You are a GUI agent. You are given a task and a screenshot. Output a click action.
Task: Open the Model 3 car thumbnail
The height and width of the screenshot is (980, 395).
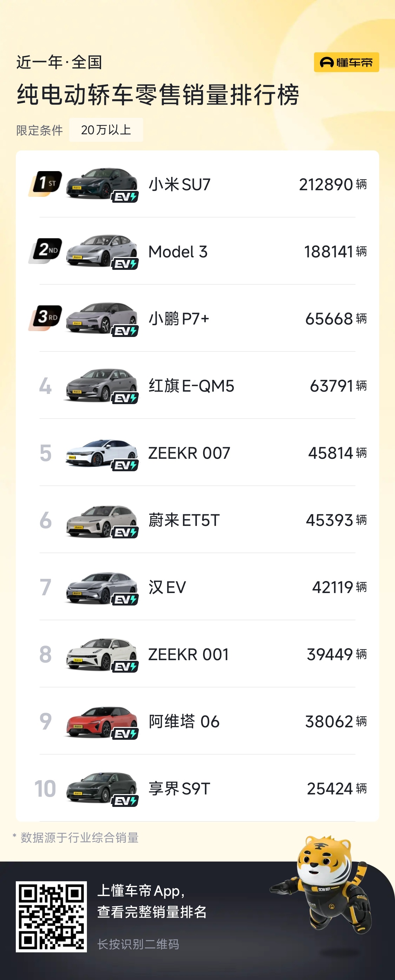tap(102, 251)
